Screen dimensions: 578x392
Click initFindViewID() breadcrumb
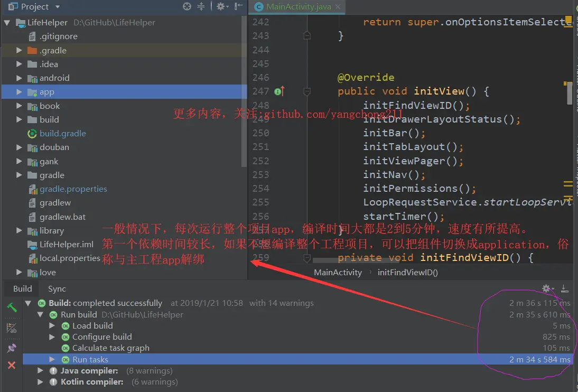(x=408, y=273)
